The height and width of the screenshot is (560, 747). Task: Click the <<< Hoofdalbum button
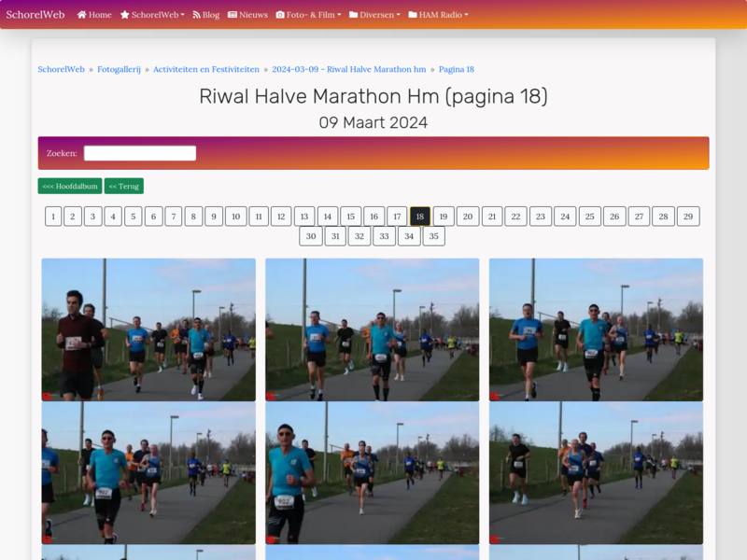click(70, 186)
